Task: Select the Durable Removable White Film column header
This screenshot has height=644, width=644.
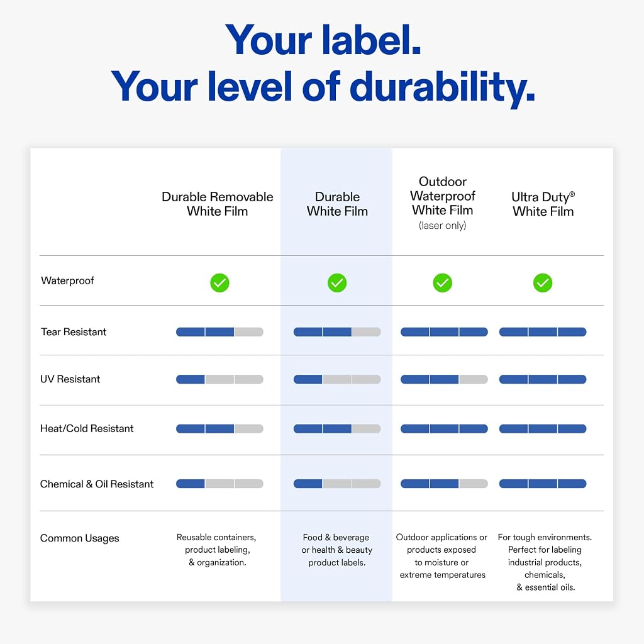Action: [x=217, y=204]
